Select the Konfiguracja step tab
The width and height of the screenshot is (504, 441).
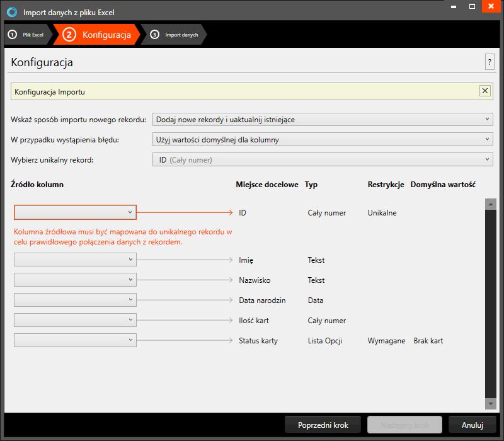tap(97, 35)
